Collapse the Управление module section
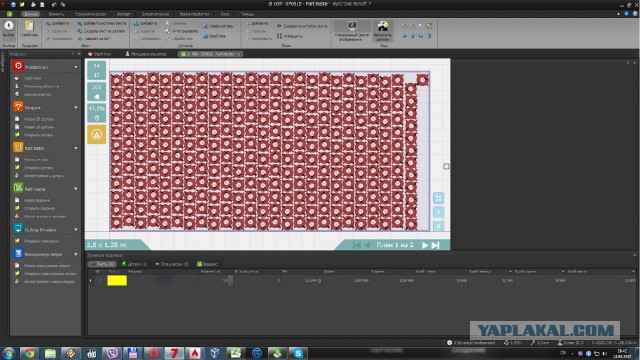This screenshot has width=640, height=360. (x=76, y=67)
